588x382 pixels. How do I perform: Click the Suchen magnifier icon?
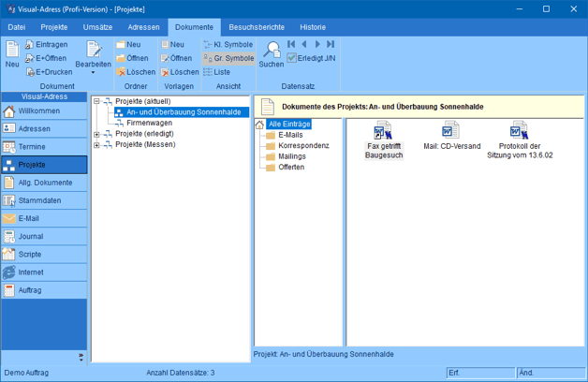point(272,54)
